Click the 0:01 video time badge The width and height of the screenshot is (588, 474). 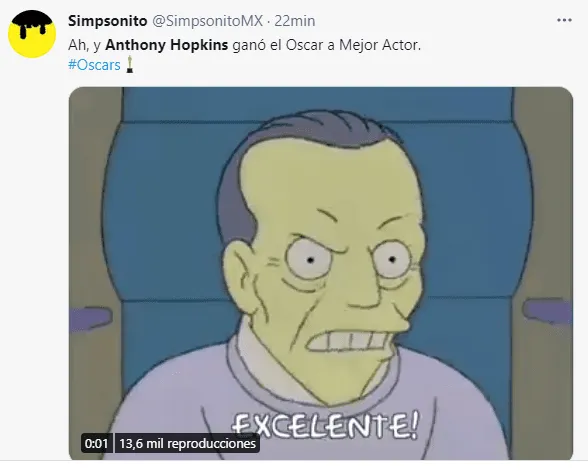(96, 444)
